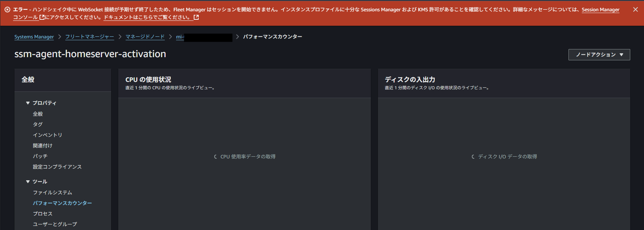The height and width of the screenshot is (230, 644).
Task: Collapse the プロパティ section
Action: click(x=28, y=103)
